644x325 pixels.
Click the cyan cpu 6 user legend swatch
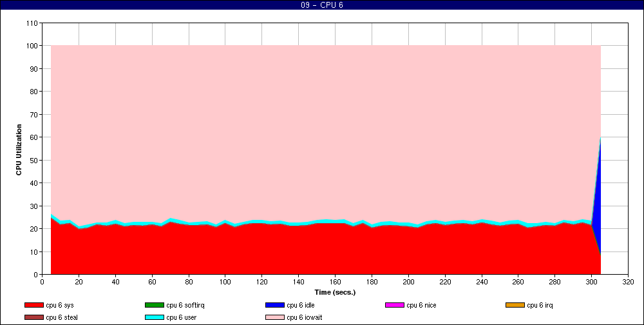pyautogui.click(x=154, y=318)
